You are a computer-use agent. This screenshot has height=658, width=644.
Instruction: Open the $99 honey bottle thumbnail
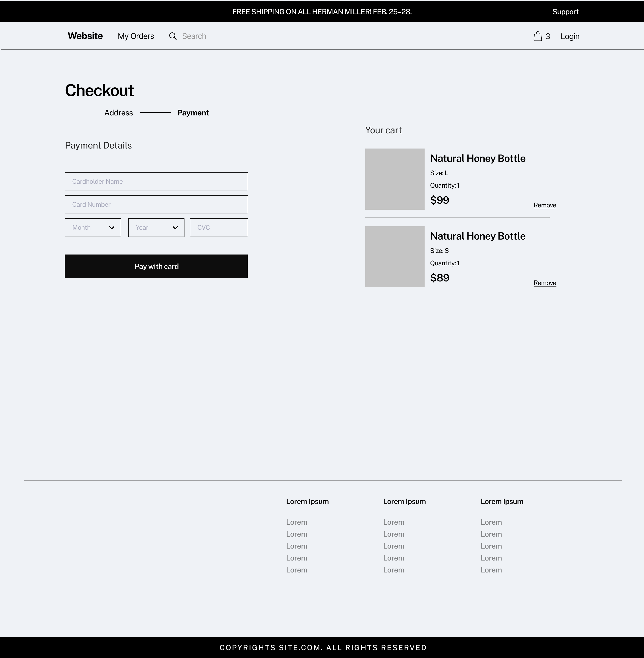[395, 179]
